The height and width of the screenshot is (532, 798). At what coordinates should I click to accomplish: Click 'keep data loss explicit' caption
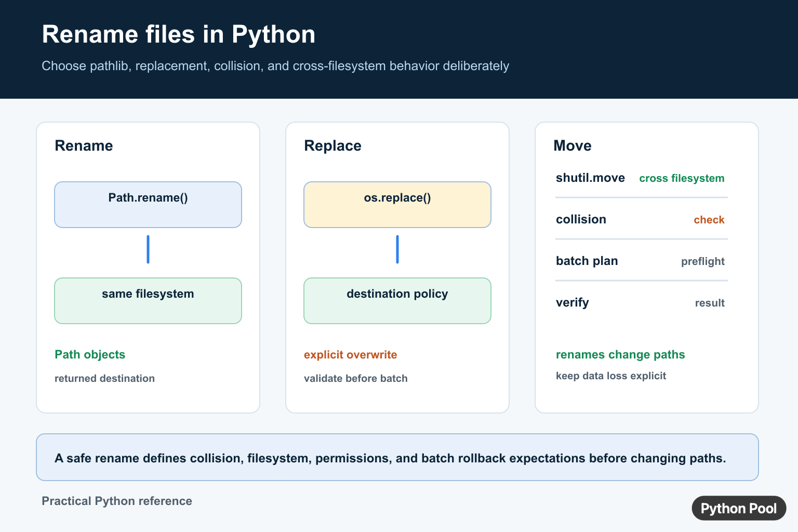611,376
